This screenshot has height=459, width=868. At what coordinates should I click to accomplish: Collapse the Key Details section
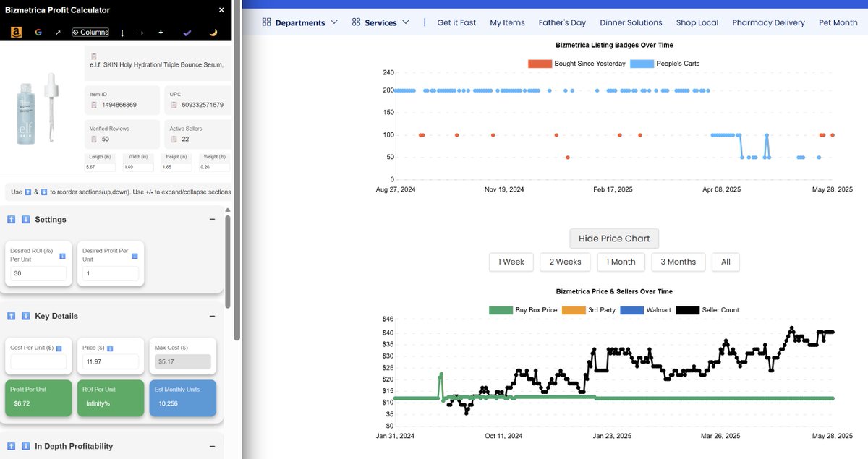212,316
